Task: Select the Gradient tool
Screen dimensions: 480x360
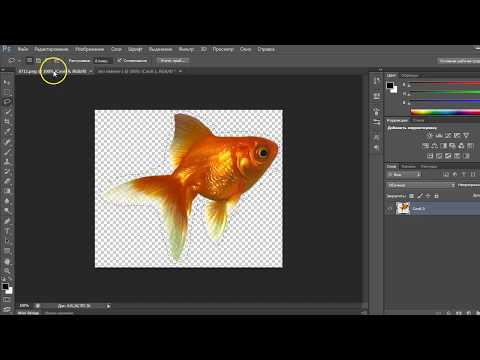Action: click(7, 191)
